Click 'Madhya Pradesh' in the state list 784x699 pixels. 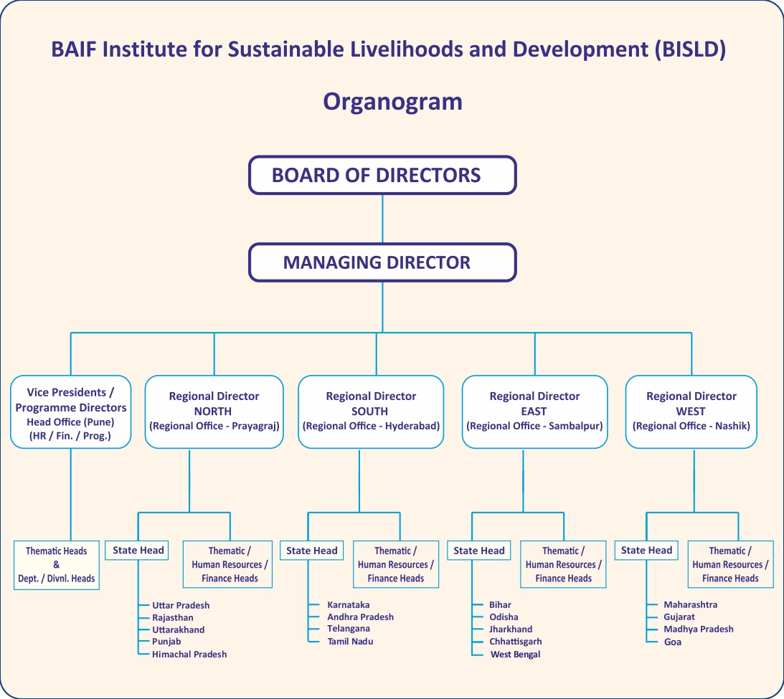699,629
